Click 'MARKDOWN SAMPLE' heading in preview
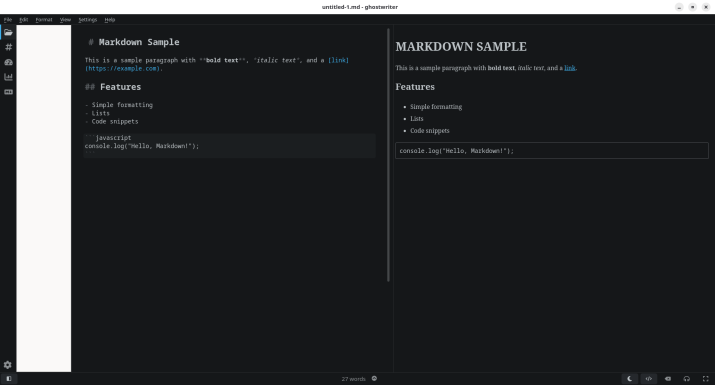The image size is (715, 385). pyautogui.click(x=461, y=47)
